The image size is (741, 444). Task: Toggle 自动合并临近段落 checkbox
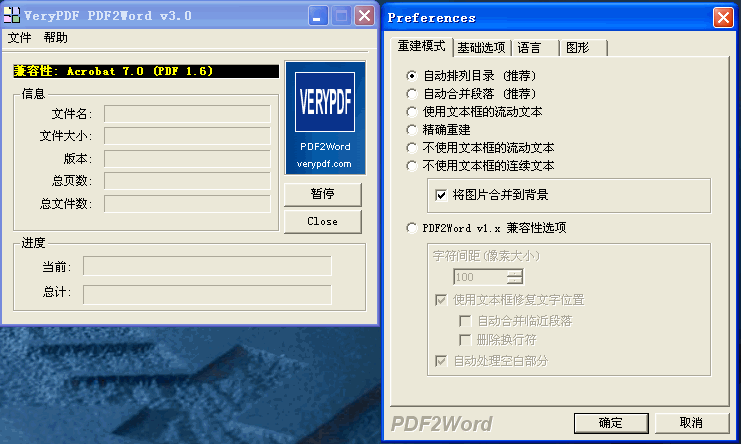465,321
